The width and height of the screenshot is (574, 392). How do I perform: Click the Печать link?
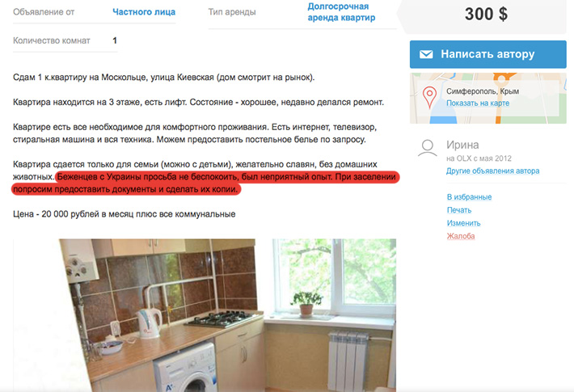[x=459, y=210]
